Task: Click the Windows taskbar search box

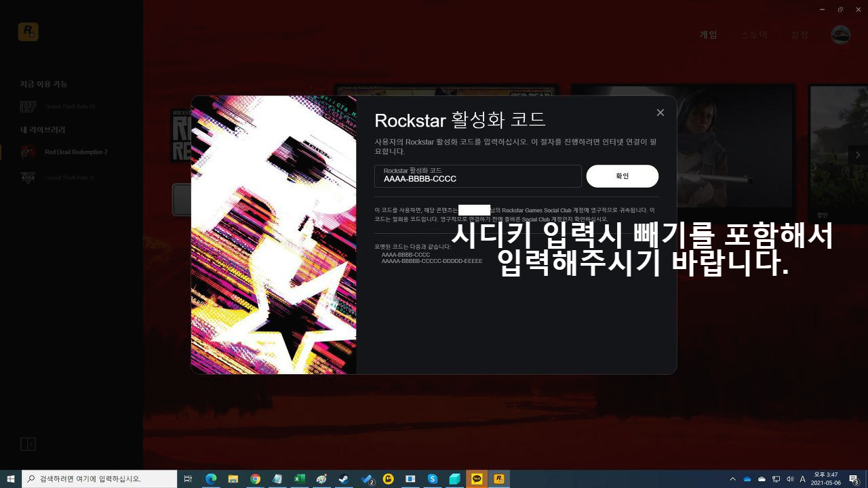Action: (100, 479)
